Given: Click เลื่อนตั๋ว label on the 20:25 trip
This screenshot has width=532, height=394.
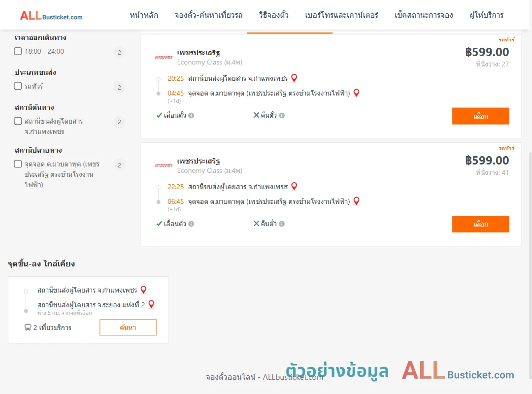Looking at the screenshot, I should 175,115.
